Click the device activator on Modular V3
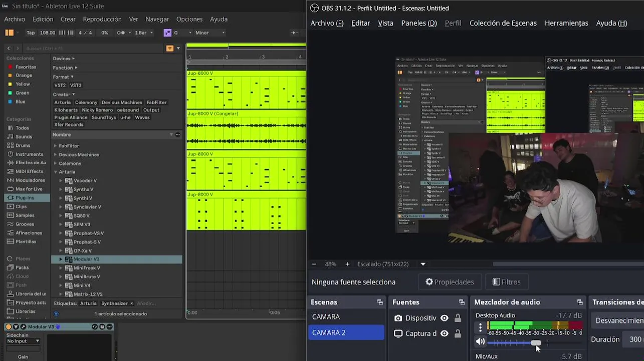The height and width of the screenshot is (361, 644). (9, 326)
